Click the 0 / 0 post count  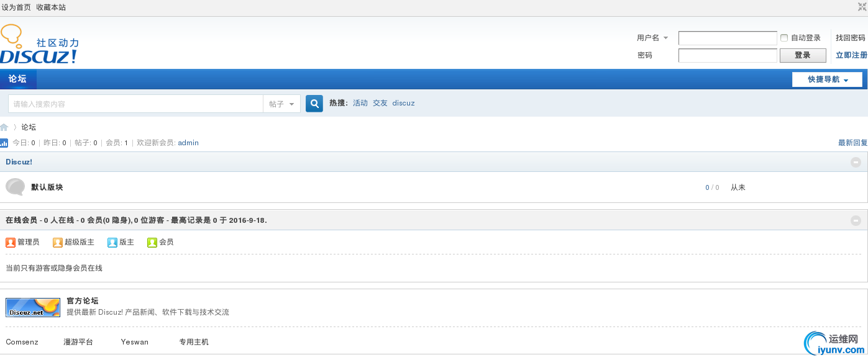(x=712, y=187)
